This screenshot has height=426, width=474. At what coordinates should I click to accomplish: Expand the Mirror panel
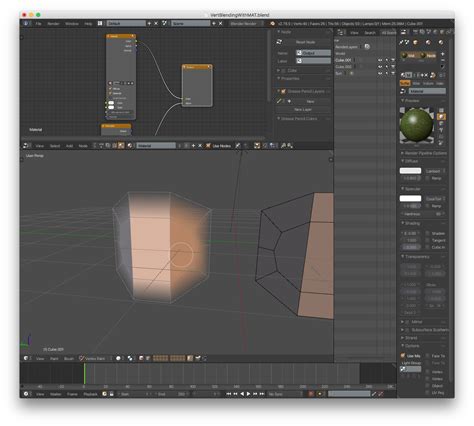[x=402, y=322]
